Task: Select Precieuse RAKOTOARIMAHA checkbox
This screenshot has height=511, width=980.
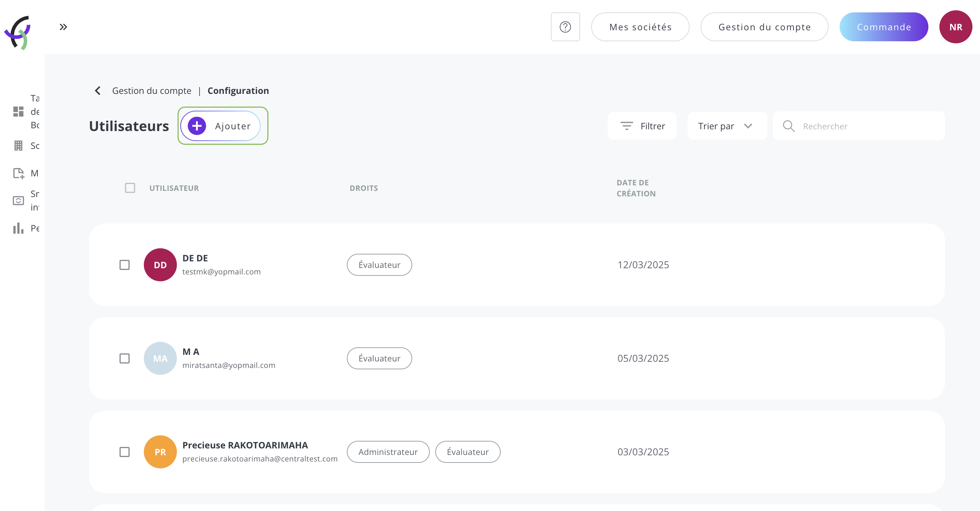Action: [x=125, y=452]
